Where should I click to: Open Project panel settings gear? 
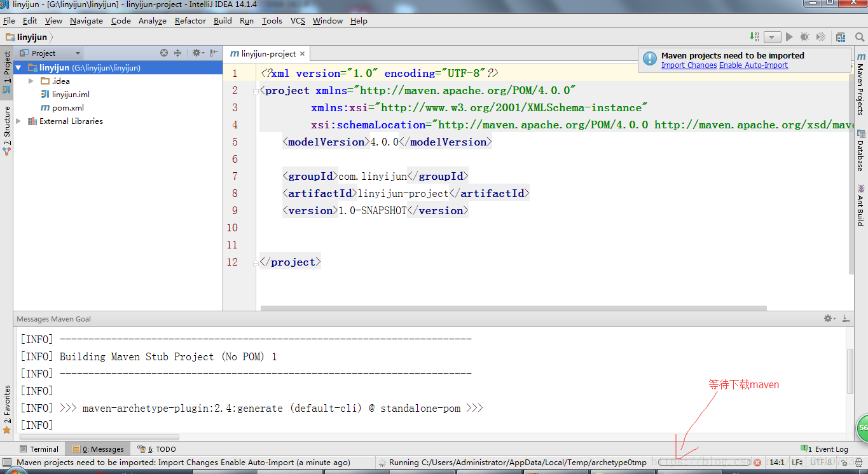click(x=198, y=53)
